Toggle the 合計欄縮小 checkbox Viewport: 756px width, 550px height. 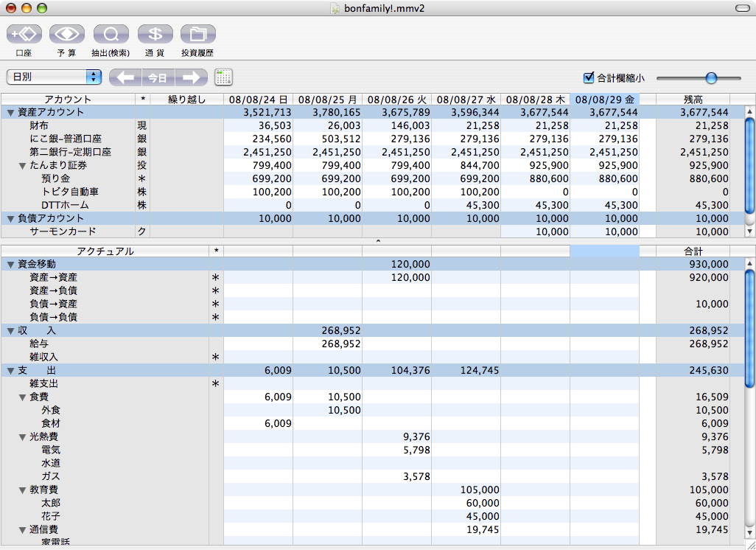tap(588, 77)
